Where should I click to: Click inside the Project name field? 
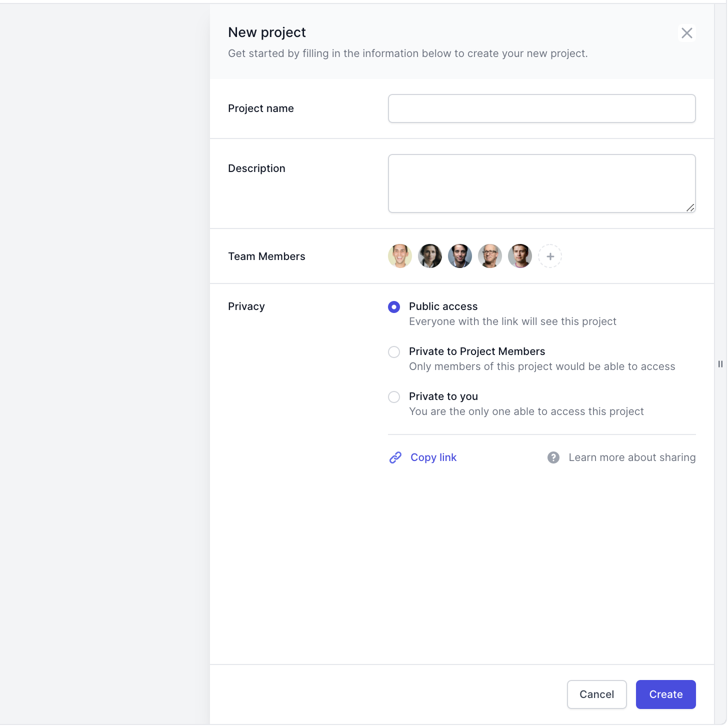point(541,108)
